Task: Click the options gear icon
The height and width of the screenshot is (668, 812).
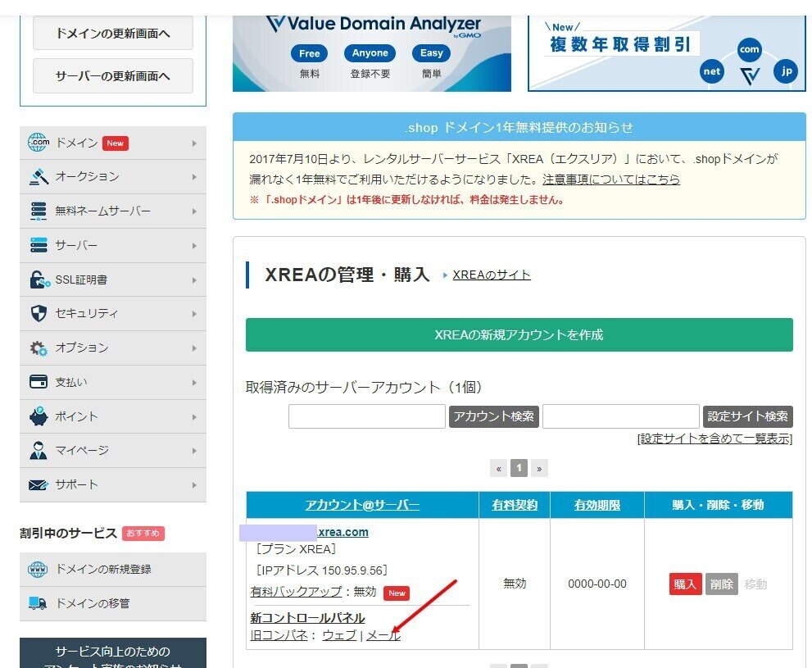Action: (x=39, y=348)
